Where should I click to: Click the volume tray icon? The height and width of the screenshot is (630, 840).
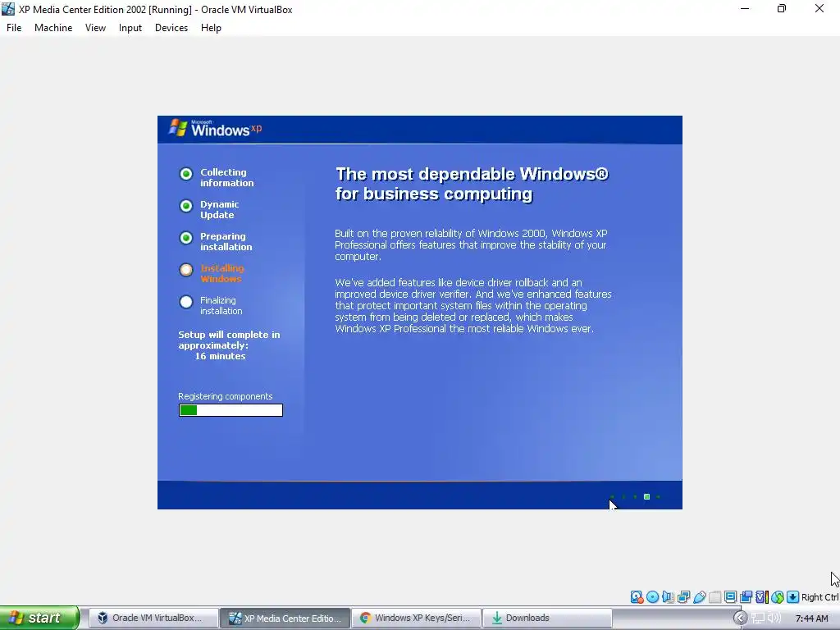pos(774,619)
